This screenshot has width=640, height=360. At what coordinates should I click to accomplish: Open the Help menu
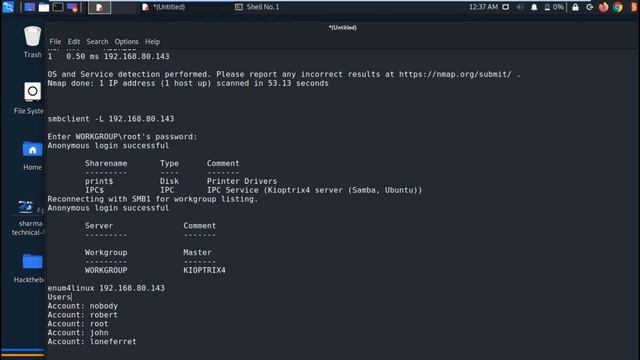tap(152, 42)
